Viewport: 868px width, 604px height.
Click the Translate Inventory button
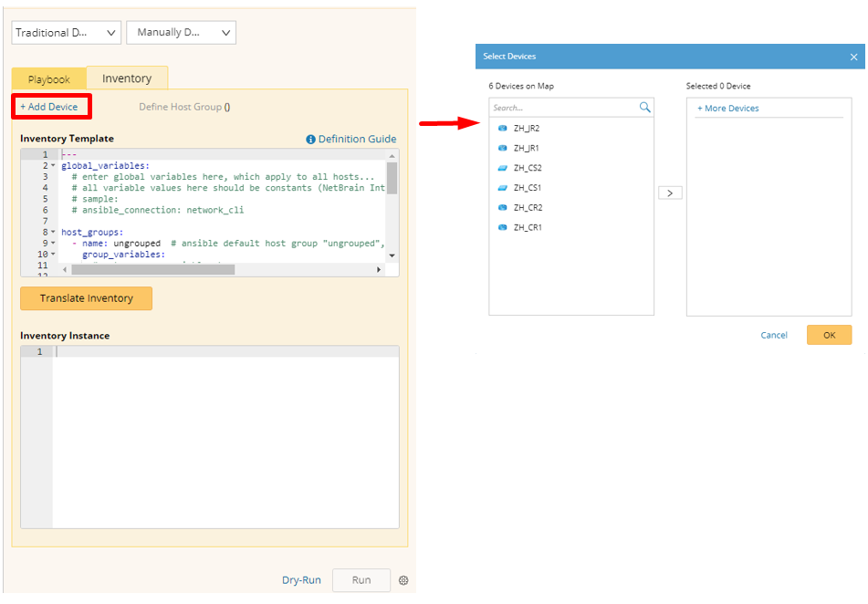pos(87,298)
